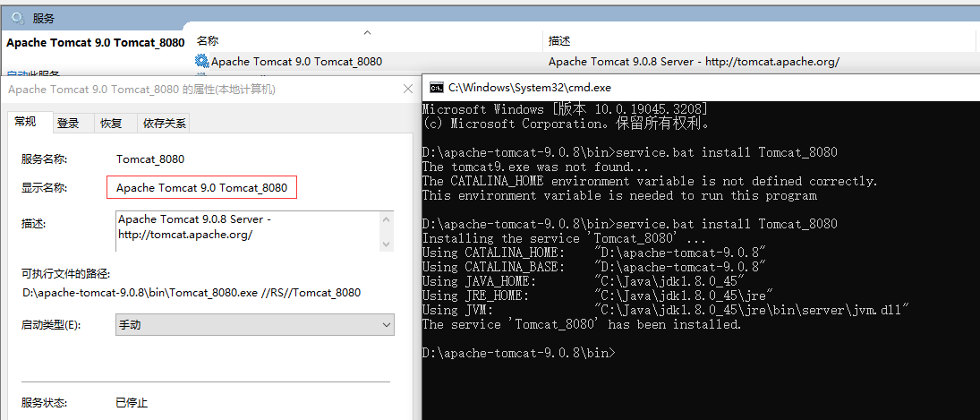This screenshot has height=420, width=980.
Task: Show the 依存关系 tab
Action: pos(165,124)
